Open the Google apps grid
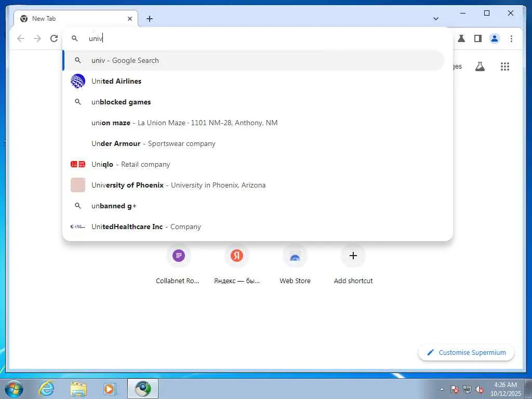 point(505,66)
